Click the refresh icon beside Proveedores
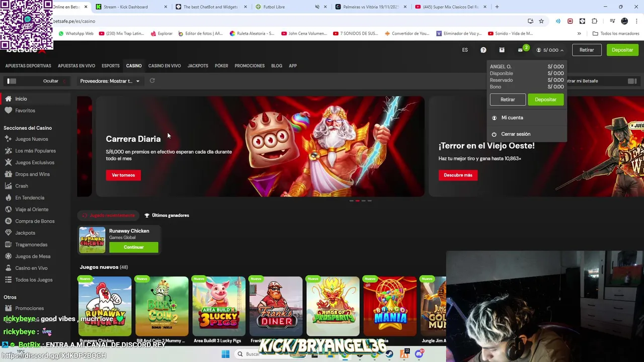The height and width of the screenshot is (362, 644). coord(152,80)
